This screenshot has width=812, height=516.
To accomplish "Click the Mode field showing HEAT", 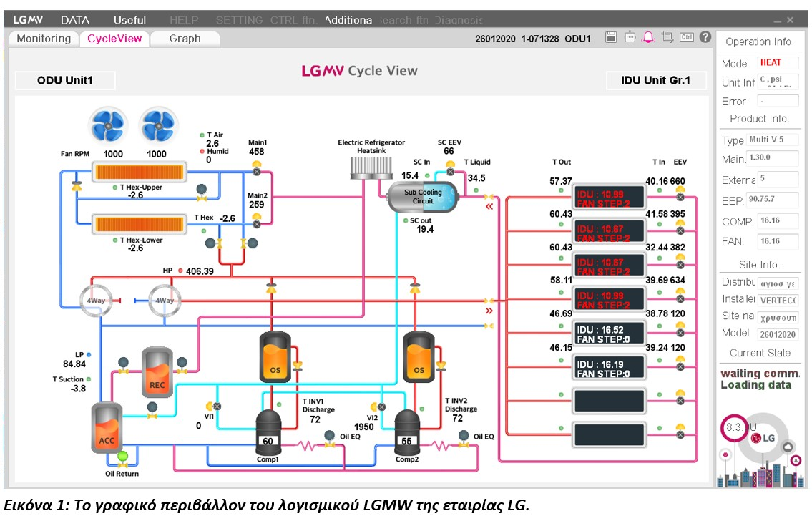I will (x=777, y=63).
